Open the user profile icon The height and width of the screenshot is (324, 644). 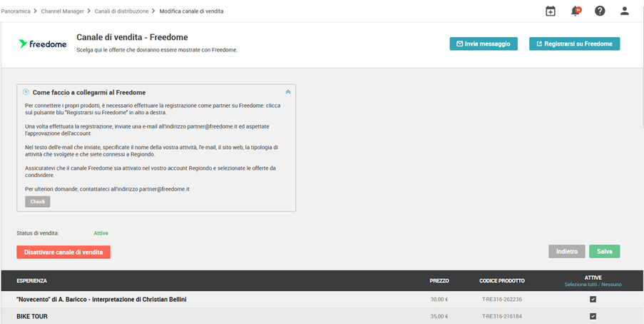[624, 11]
